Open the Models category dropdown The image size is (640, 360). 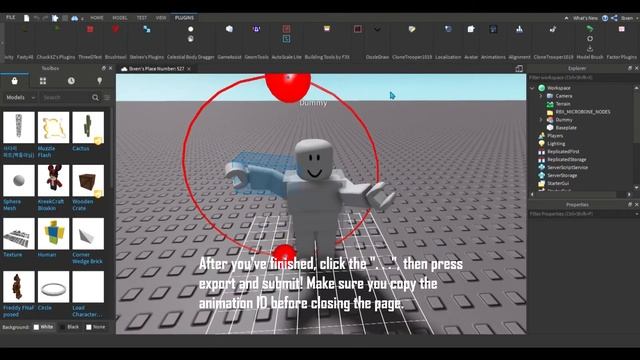(20, 98)
